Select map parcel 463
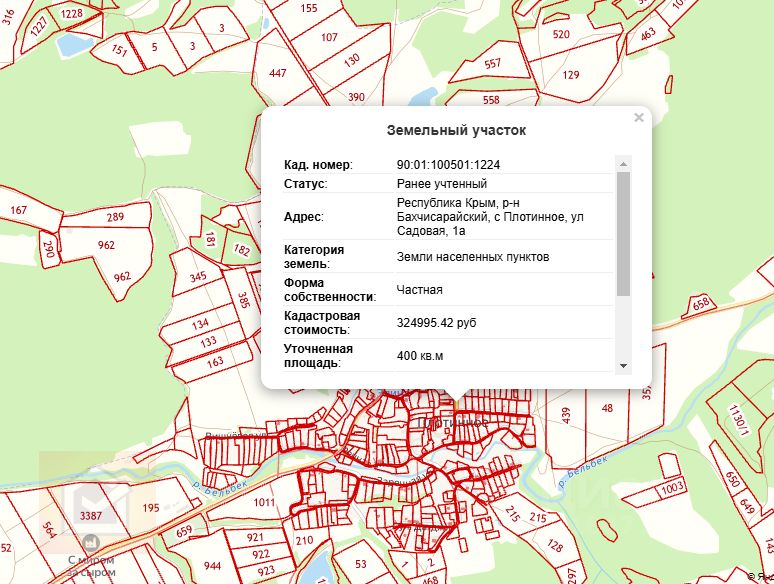 648,34
